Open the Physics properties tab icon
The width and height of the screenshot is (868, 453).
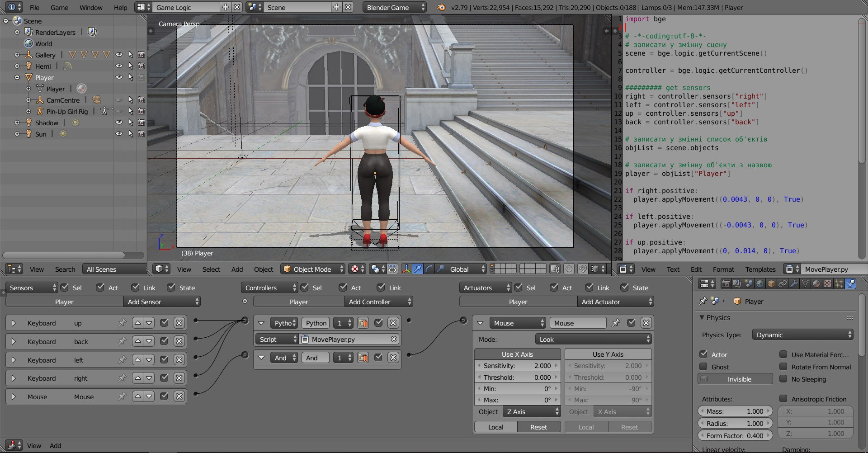click(x=850, y=283)
